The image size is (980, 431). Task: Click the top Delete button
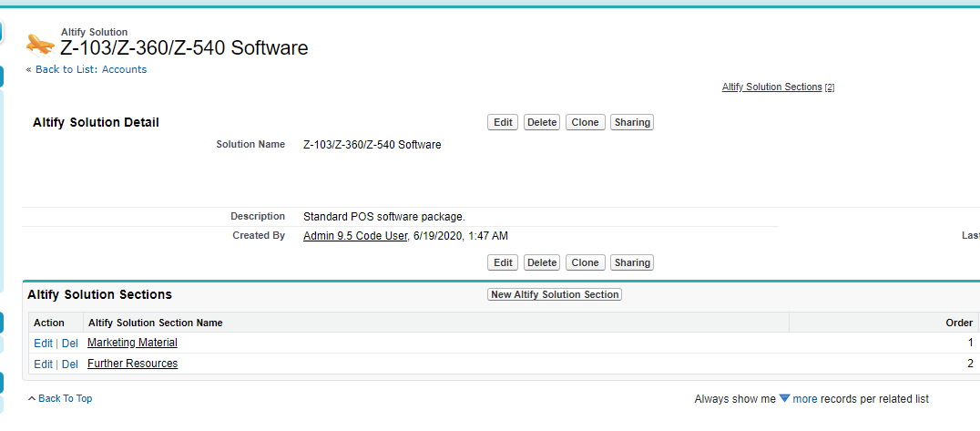click(541, 123)
